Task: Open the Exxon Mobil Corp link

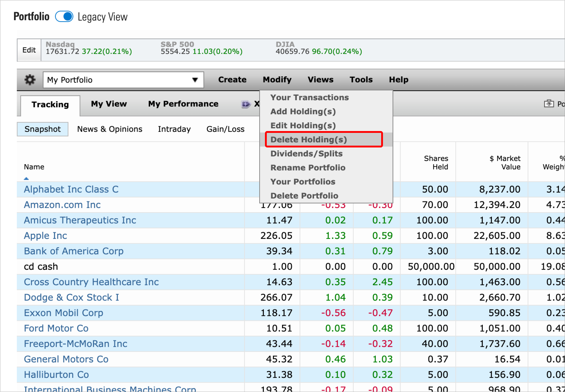Action: [63, 313]
